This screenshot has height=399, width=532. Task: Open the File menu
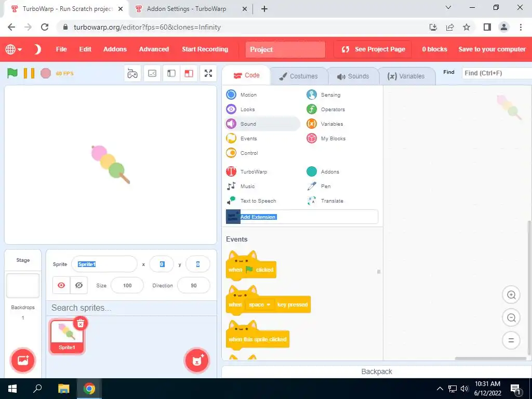[x=61, y=49]
